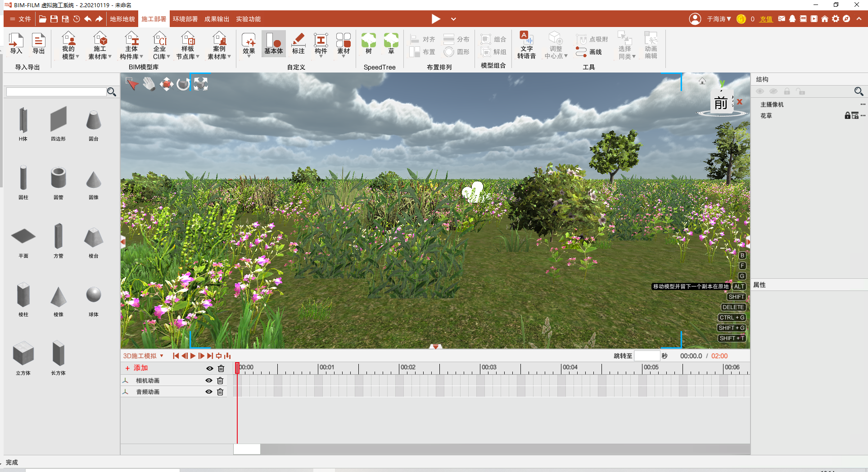The image size is (868, 472).
Task: Select the pan hand tool in viewport
Action: click(149, 84)
